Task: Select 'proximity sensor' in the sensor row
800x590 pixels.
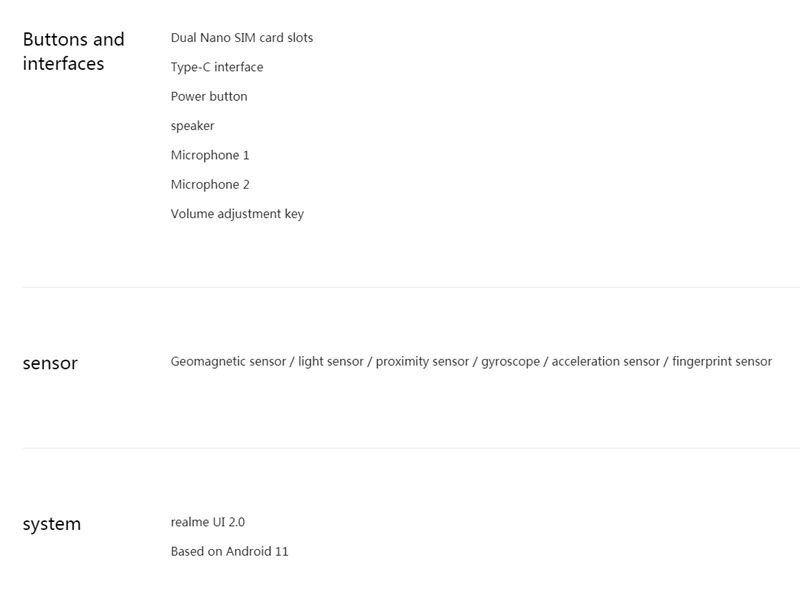Action: (422, 361)
